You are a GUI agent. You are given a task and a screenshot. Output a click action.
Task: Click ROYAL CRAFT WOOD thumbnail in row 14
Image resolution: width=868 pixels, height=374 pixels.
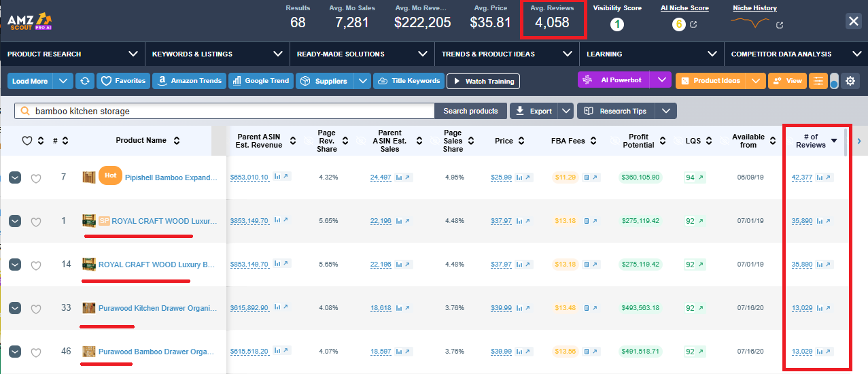click(88, 265)
